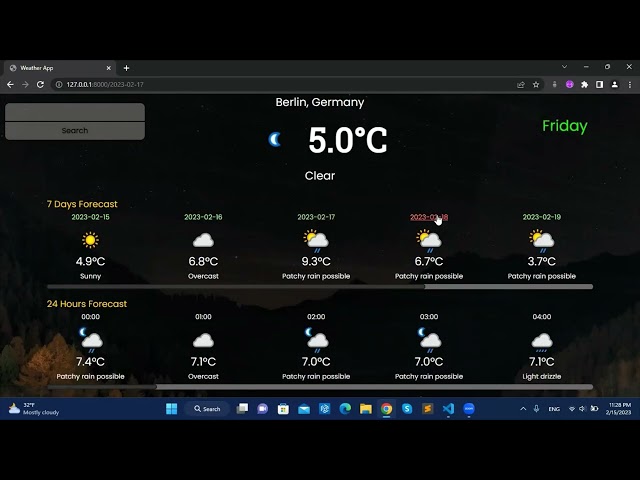This screenshot has width=640, height=480.
Task: Open Task View on the taskbar
Action: [x=242, y=409]
